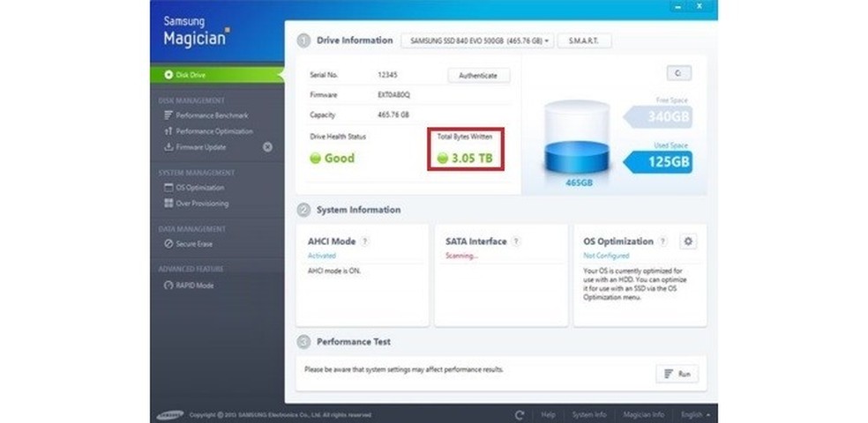This screenshot has width=868, height=423.
Task: Click the S.M.A.R.T. button
Action: tap(585, 41)
